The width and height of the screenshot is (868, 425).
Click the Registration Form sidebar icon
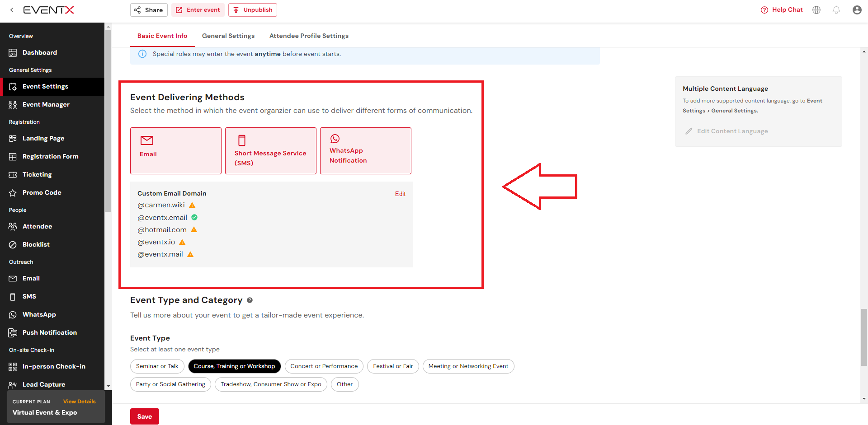point(13,156)
